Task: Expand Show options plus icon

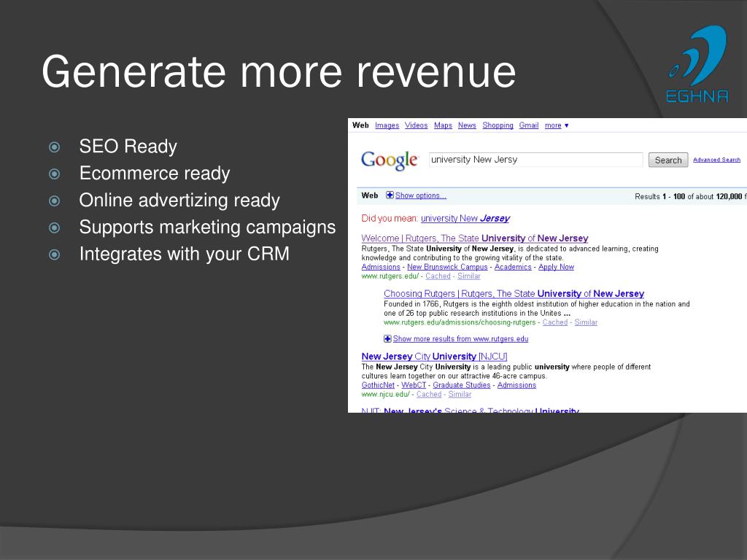Action: pyautogui.click(x=390, y=195)
